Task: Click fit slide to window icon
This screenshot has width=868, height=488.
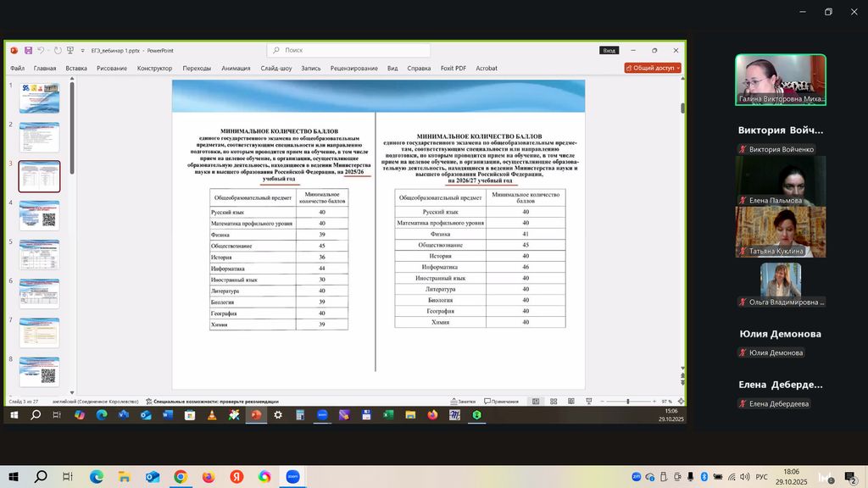Action: point(680,401)
